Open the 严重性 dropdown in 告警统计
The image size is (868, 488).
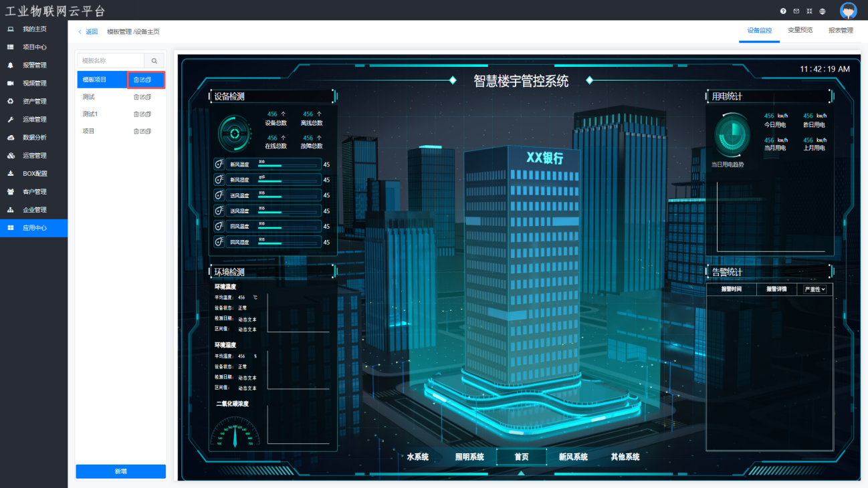(x=815, y=289)
